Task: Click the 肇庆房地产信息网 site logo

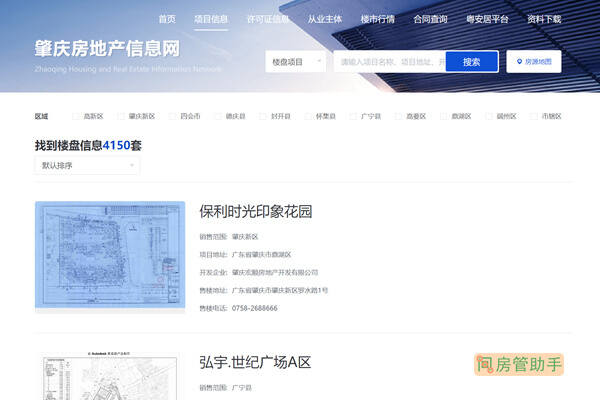Action: tap(107, 49)
